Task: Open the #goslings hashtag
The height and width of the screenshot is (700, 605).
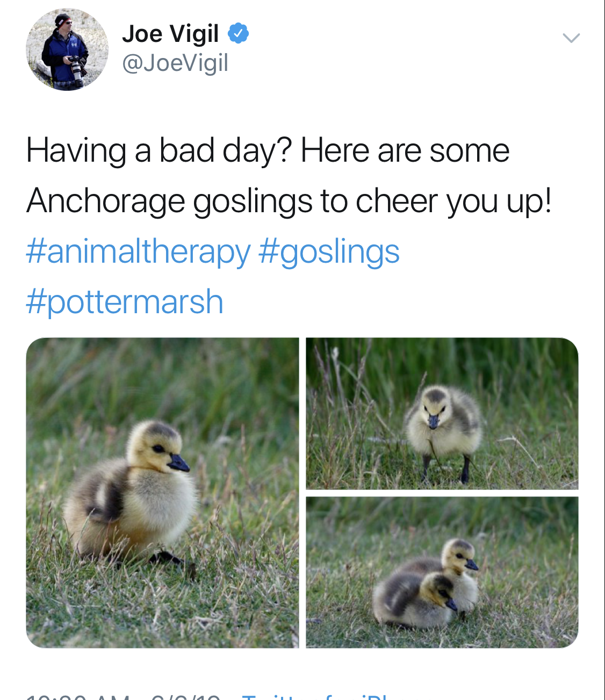Action: pos(329,251)
